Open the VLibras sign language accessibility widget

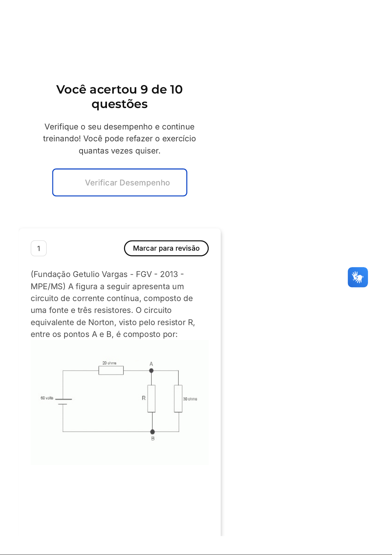coord(358,277)
